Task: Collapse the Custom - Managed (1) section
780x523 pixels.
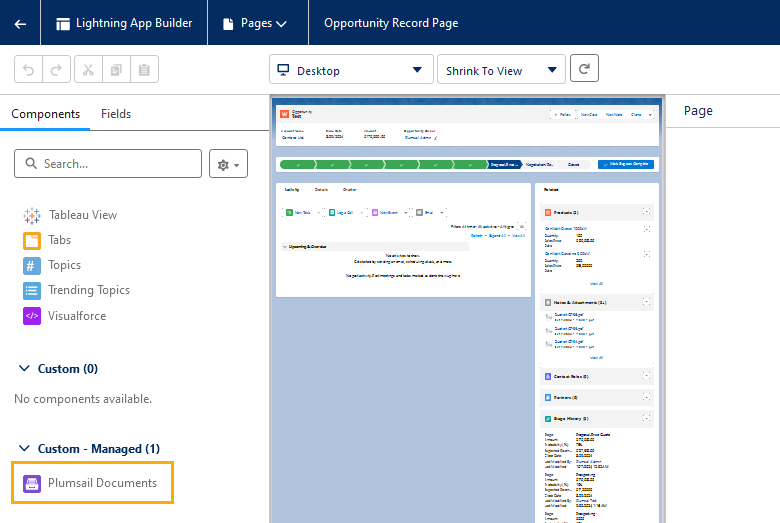Action: tap(24, 448)
